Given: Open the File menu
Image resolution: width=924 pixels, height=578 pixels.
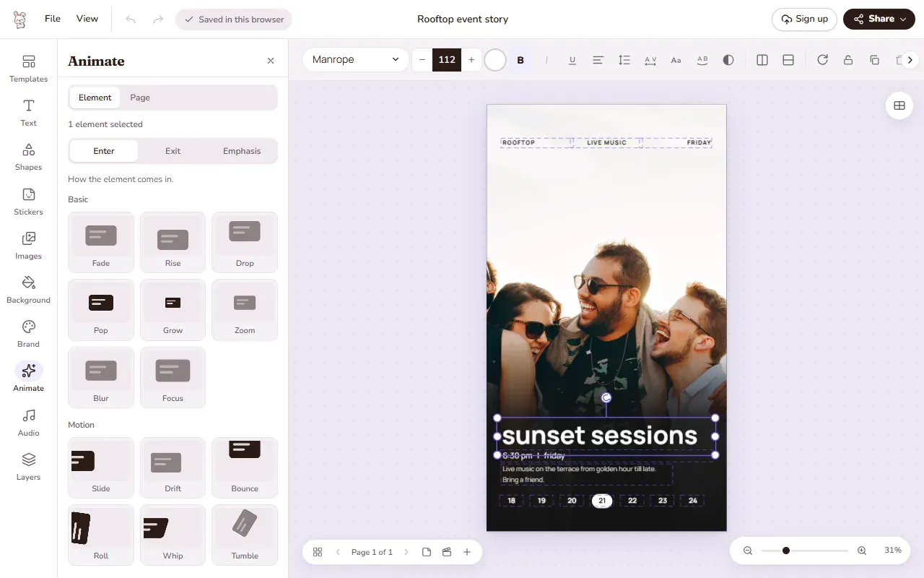Looking at the screenshot, I should coord(53,19).
